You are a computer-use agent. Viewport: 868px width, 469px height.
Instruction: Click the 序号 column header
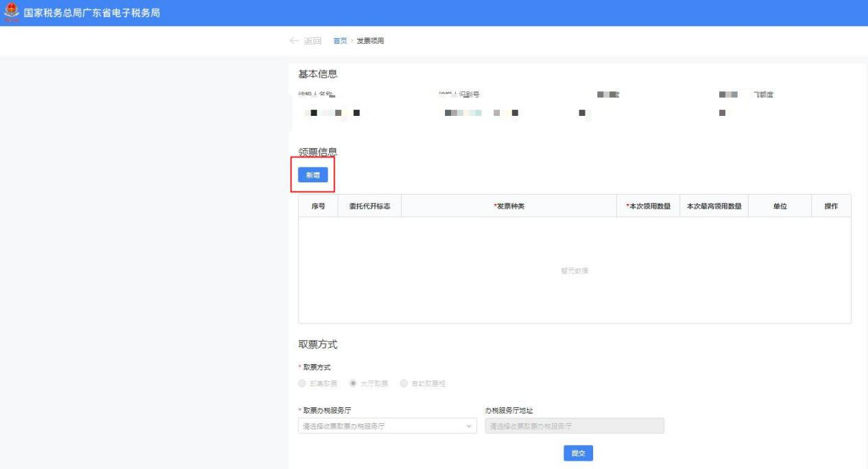[x=318, y=206]
